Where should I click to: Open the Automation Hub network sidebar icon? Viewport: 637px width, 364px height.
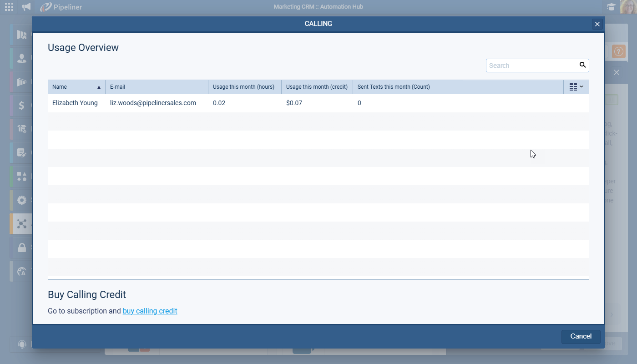[21, 224]
